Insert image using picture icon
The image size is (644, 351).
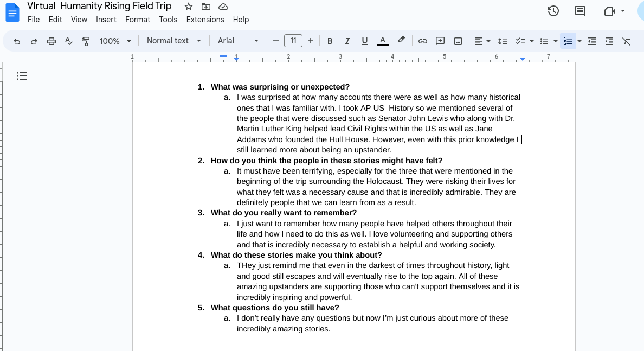click(458, 41)
